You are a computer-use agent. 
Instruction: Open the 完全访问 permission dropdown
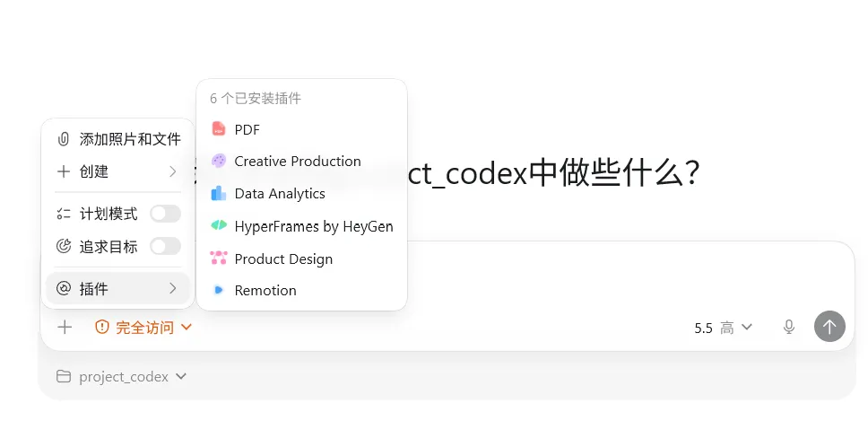(x=143, y=328)
